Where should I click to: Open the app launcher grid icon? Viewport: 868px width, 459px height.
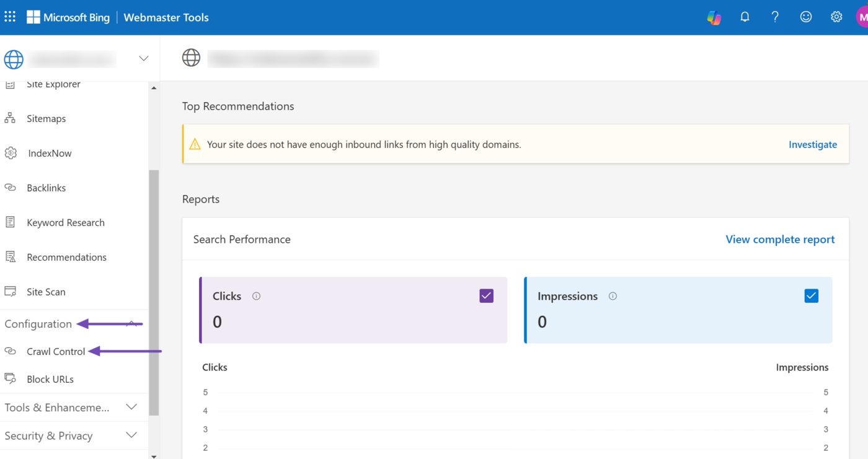[10, 17]
